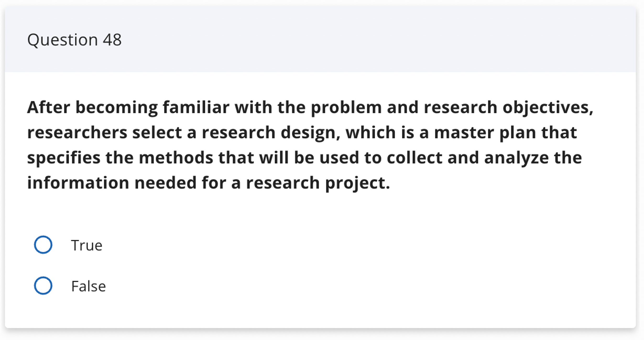Pick True for the research design statement

tap(43, 245)
